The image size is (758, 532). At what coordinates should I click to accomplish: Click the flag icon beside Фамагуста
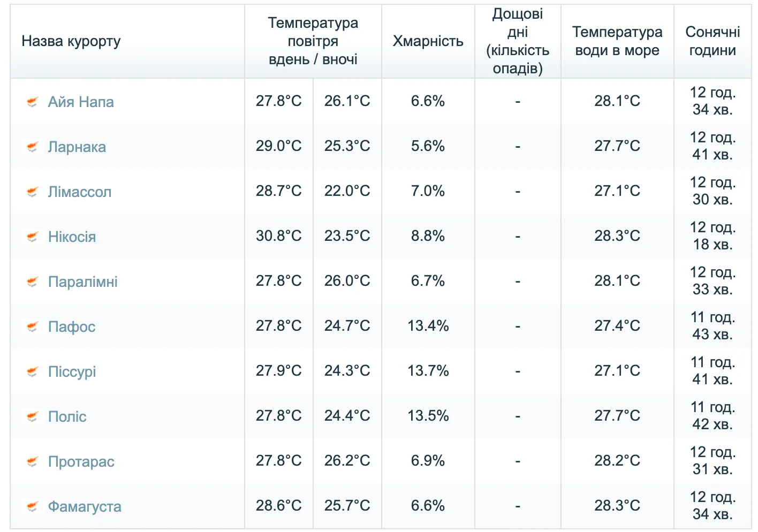33,506
